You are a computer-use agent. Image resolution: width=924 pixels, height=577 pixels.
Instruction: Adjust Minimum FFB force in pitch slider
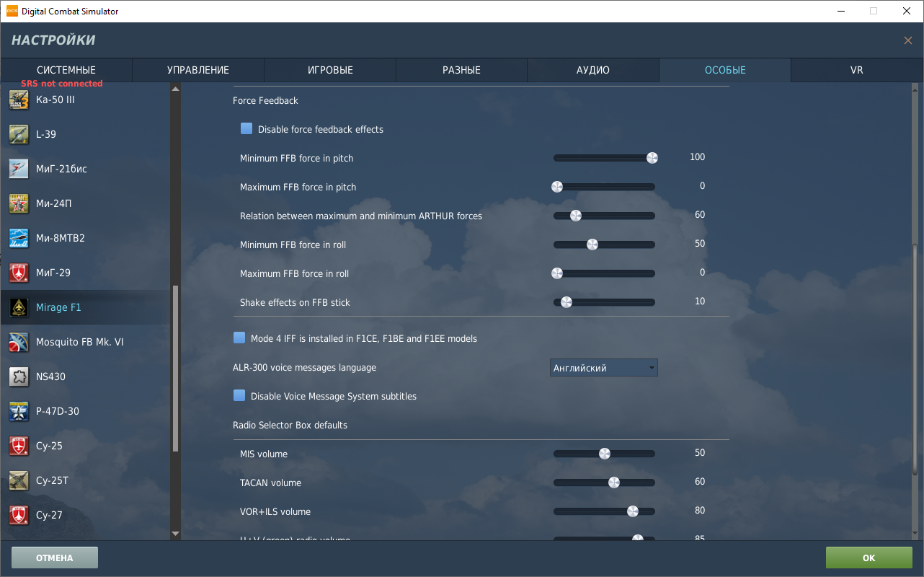tap(604, 158)
